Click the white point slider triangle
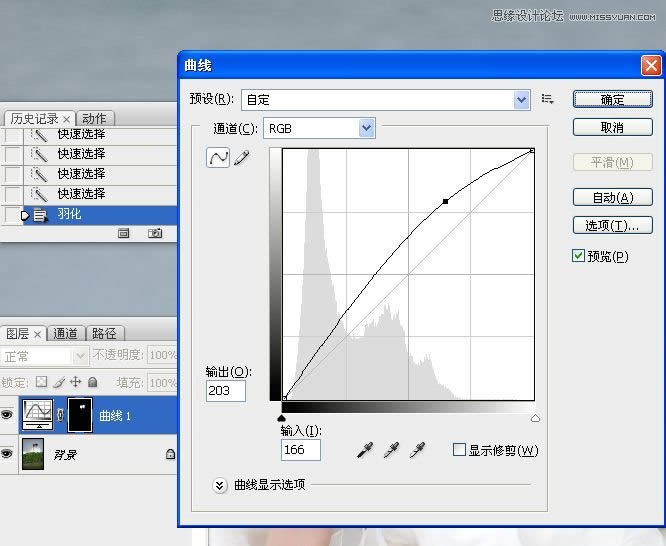 pyautogui.click(x=535, y=418)
